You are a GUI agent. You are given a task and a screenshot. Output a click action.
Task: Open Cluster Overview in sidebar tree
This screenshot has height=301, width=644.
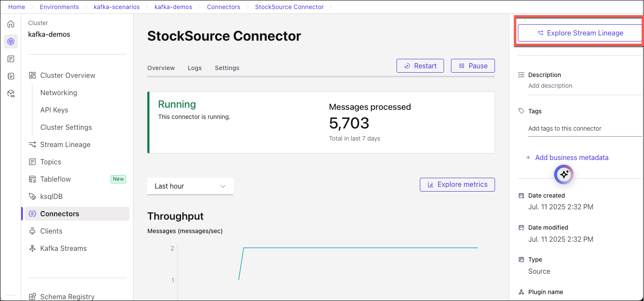(67, 75)
